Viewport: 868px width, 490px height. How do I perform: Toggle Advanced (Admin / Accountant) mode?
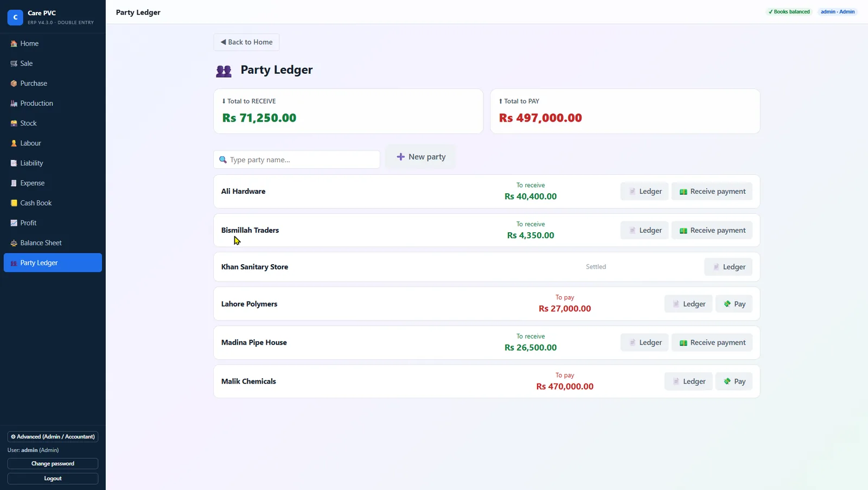(53, 437)
